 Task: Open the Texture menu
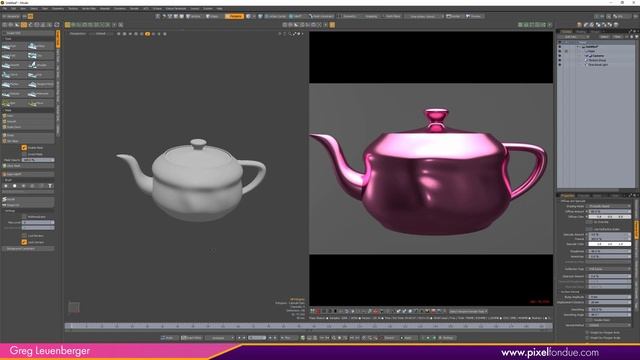(x=73, y=9)
